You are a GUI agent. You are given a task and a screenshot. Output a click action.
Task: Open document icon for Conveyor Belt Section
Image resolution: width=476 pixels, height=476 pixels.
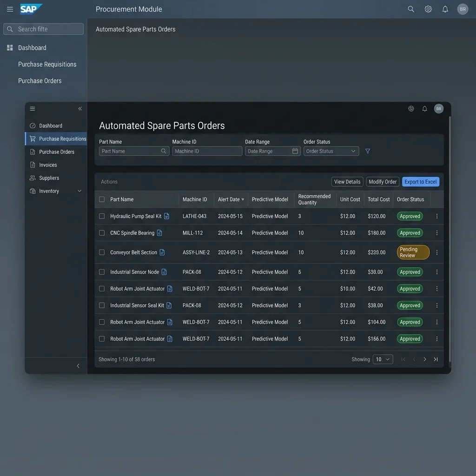coord(162,252)
